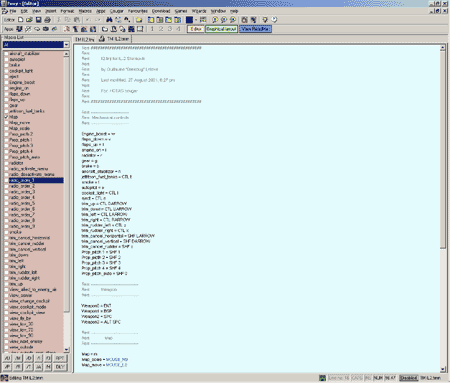Screen dimensions: 450x383
Task: Click the Graphical layout button
Action: click(221, 29)
